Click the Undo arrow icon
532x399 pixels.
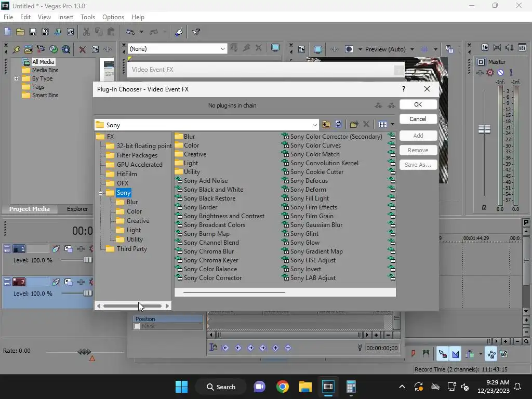coord(130,32)
